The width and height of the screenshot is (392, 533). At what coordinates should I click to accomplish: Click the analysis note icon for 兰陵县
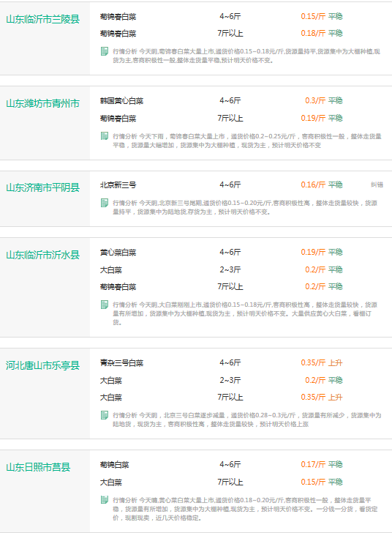click(105, 51)
